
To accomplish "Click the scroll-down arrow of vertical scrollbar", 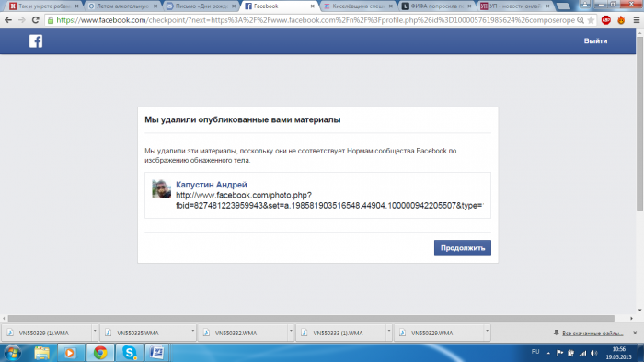I will (x=640, y=310).
